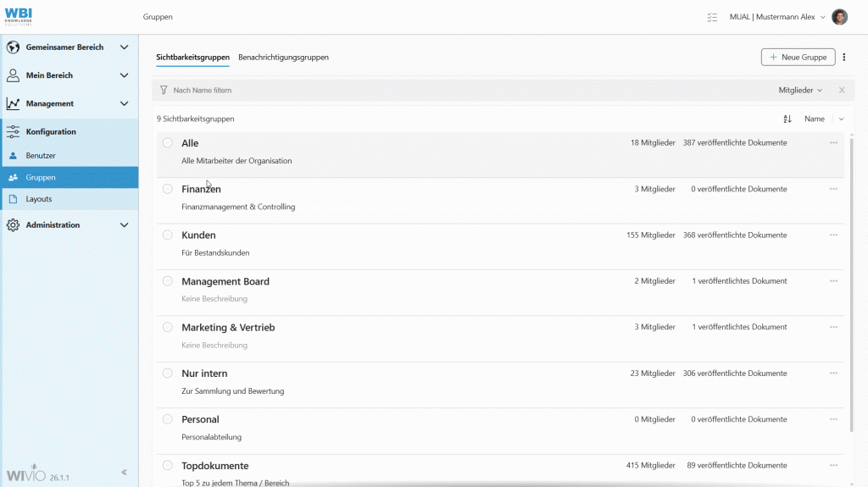The height and width of the screenshot is (487, 868).
Task: Click the filter funnel icon
Action: tap(164, 91)
